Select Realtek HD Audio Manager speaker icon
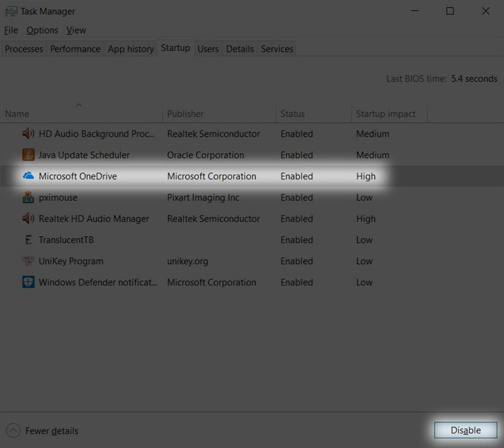 tap(28, 218)
